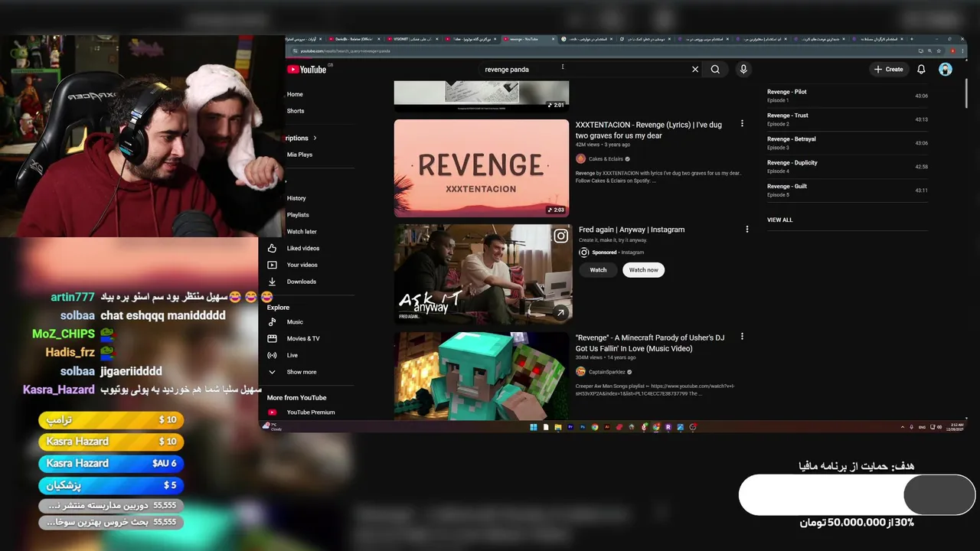Viewport: 980px width, 551px height.
Task: Open the menu for the Minecraft Revenge parody
Action: [x=742, y=337]
